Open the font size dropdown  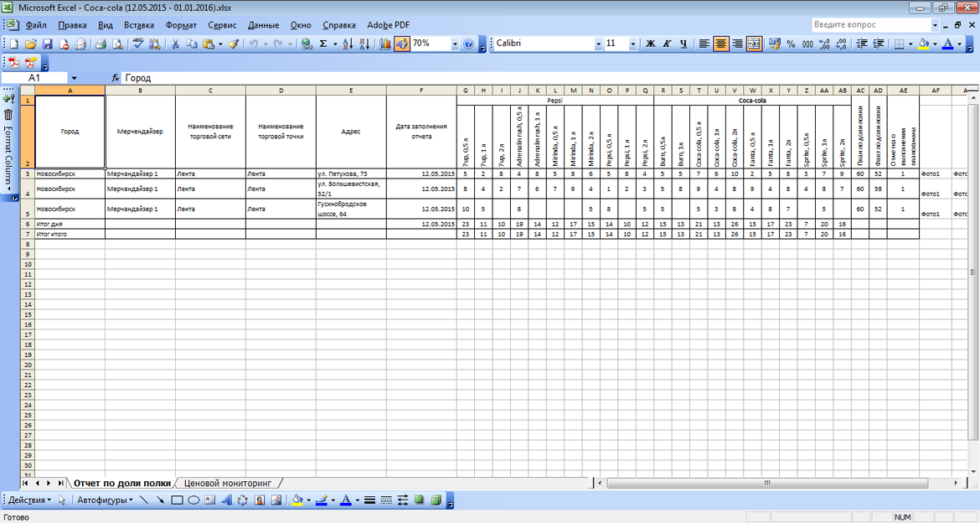632,44
